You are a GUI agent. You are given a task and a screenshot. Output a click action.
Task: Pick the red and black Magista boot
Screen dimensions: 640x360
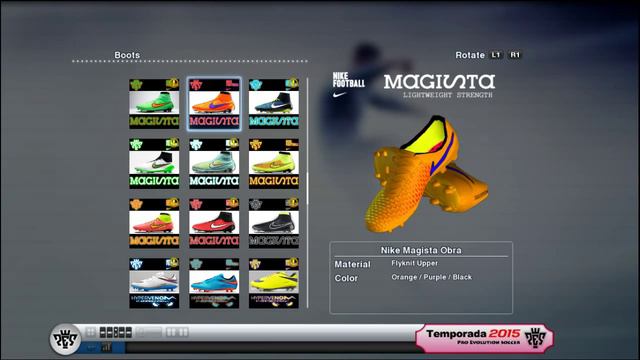(x=214, y=223)
